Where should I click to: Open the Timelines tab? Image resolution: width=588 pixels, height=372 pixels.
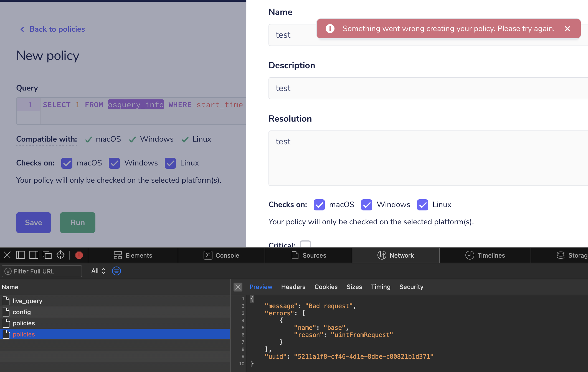pyautogui.click(x=485, y=255)
